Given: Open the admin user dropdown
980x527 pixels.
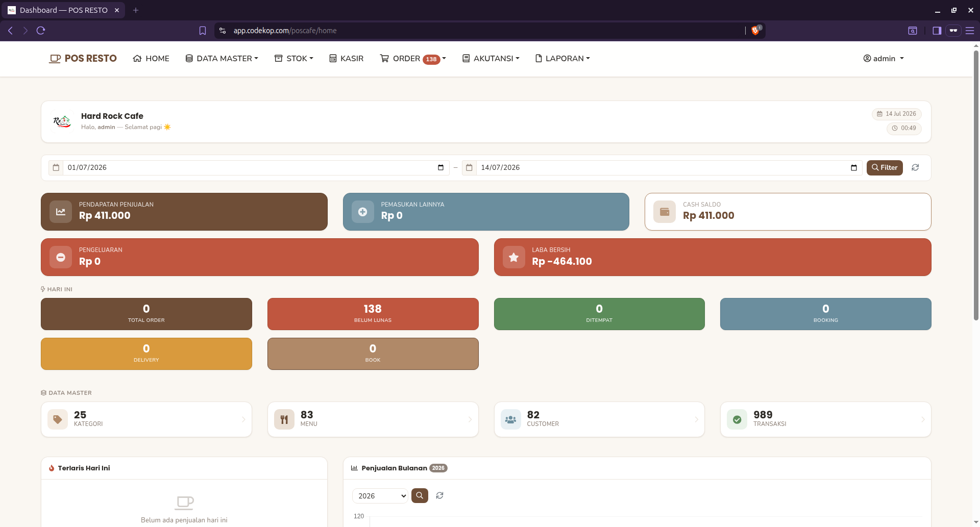Looking at the screenshot, I should (x=884, y=59).
